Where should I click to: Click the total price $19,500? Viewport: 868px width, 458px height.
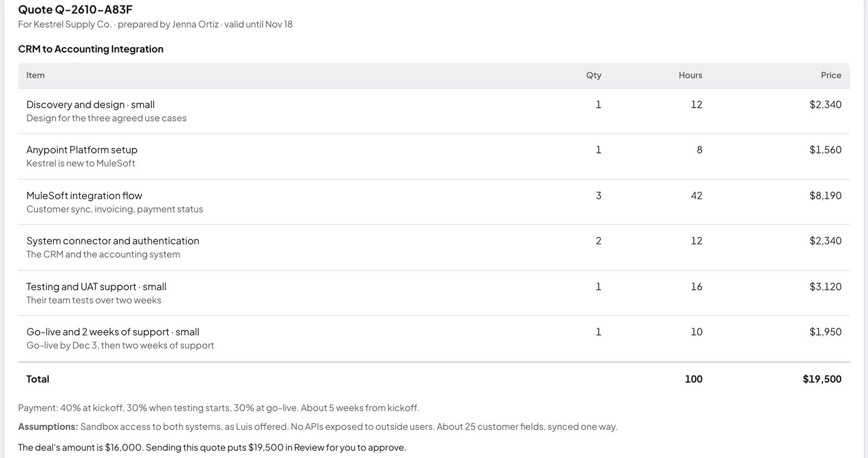[x=822, y=379]
